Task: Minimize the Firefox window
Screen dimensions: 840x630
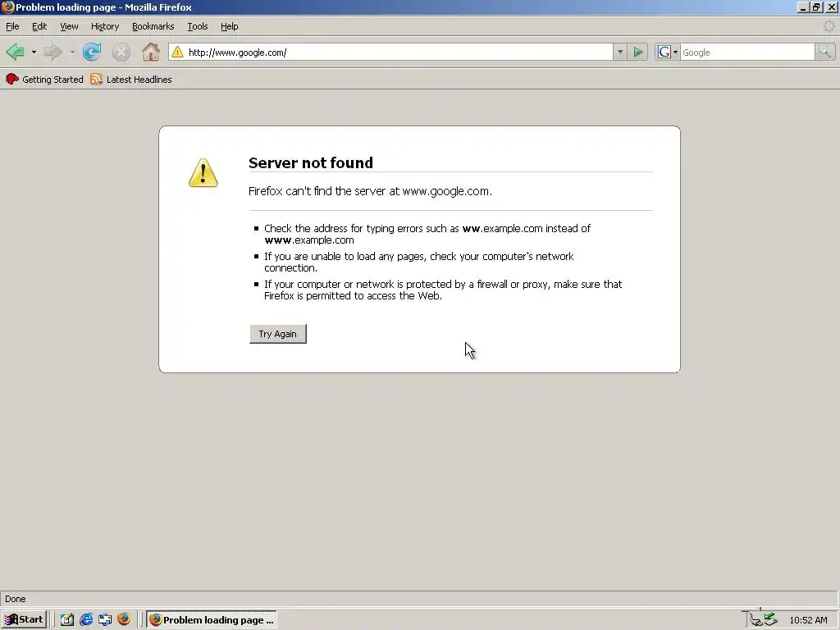Action: pyautogui.click(x=802, y=7)
